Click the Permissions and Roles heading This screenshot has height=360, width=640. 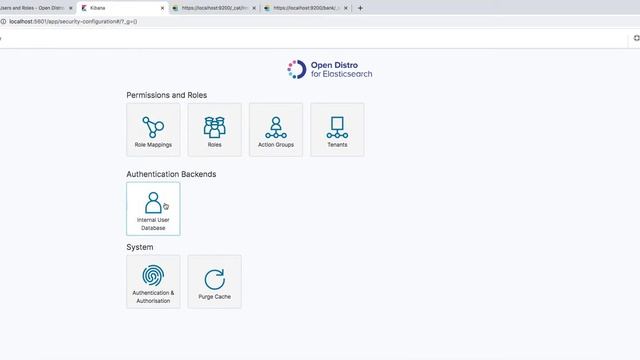tap(167, 95)
